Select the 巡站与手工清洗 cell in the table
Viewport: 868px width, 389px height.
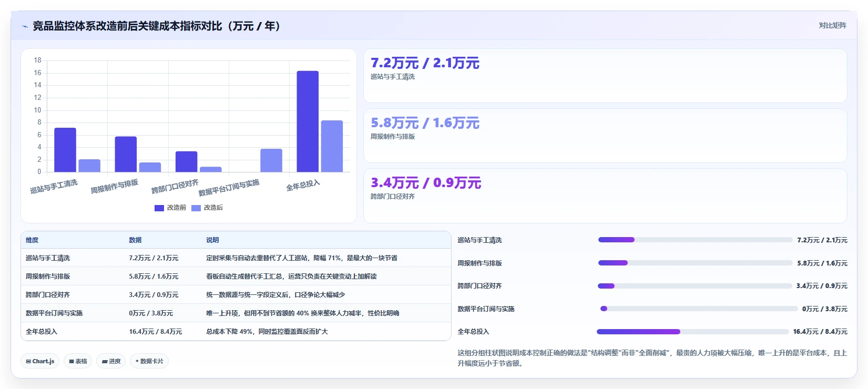[x=48, y=258]
